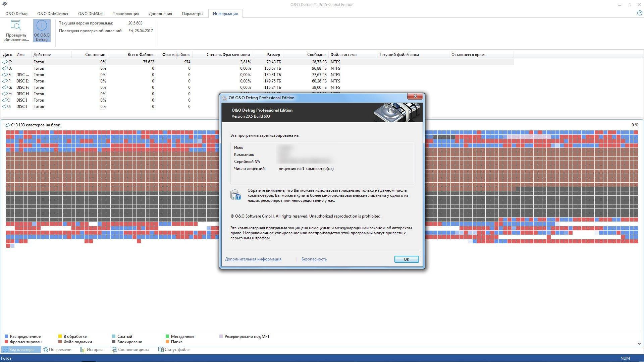644x362 pixels.
Task: Click the Папка orange legend swatch
Action: pyautogui.click(x=167, y=342)
